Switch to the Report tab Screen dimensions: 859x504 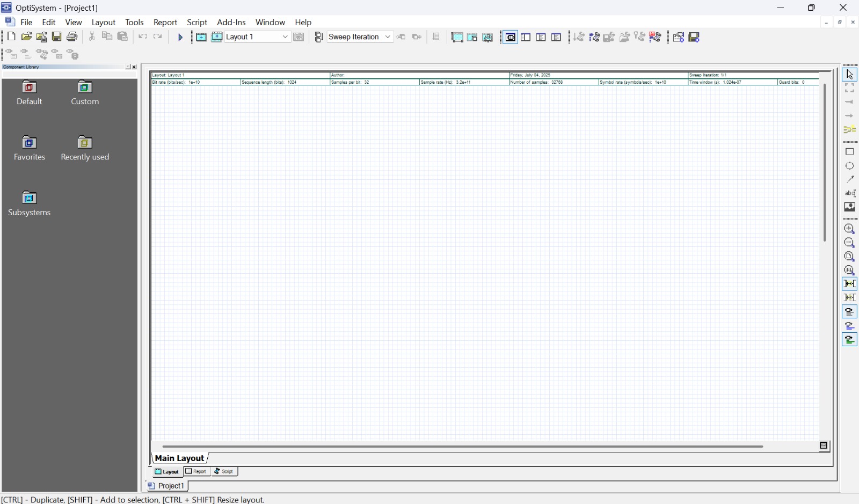pyautogui.click(x=196, y=472)
